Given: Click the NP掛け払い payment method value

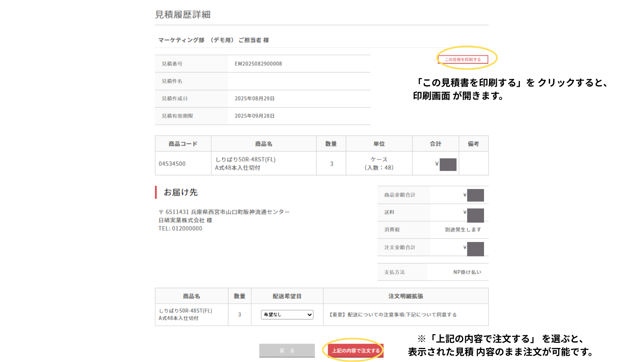Looking at the screenshot, I should pos(467,272).
